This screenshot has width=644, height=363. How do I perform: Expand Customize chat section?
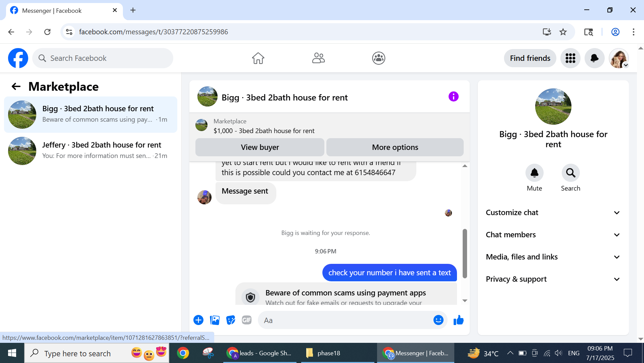click(553, 212)
